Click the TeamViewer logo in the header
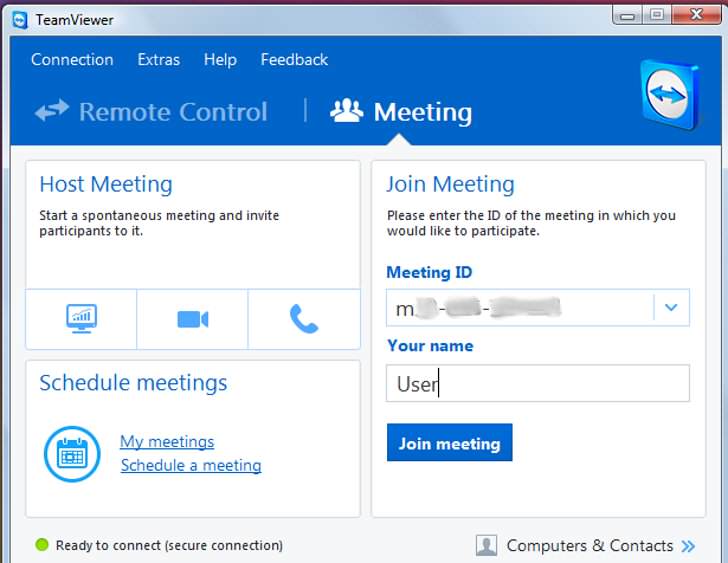This screenshot has width=728, height=563. (670, 94)
